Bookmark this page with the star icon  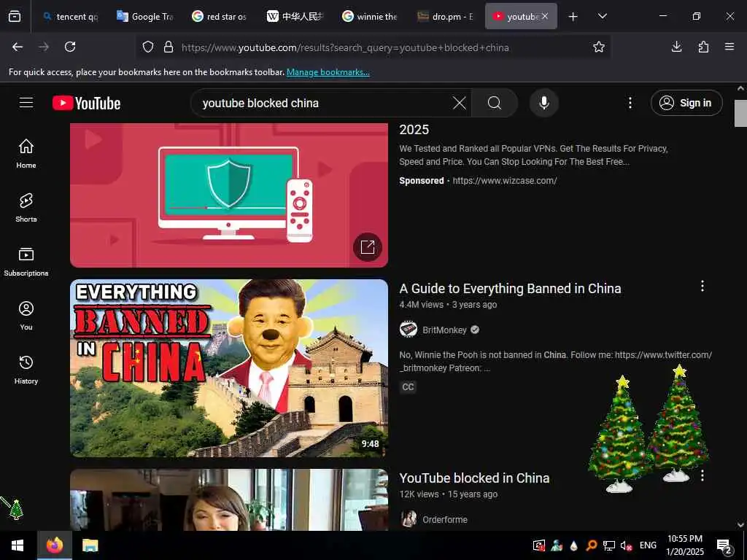point(599,47)
